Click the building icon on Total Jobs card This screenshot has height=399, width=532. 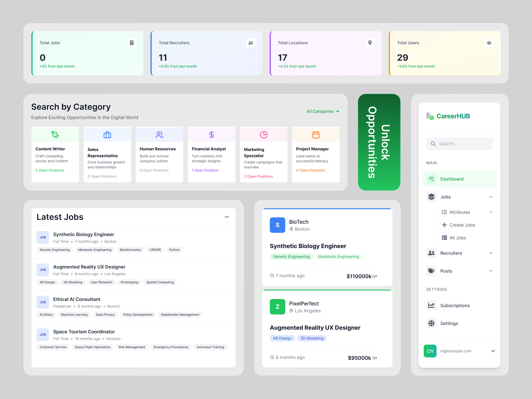coord(132,43)
